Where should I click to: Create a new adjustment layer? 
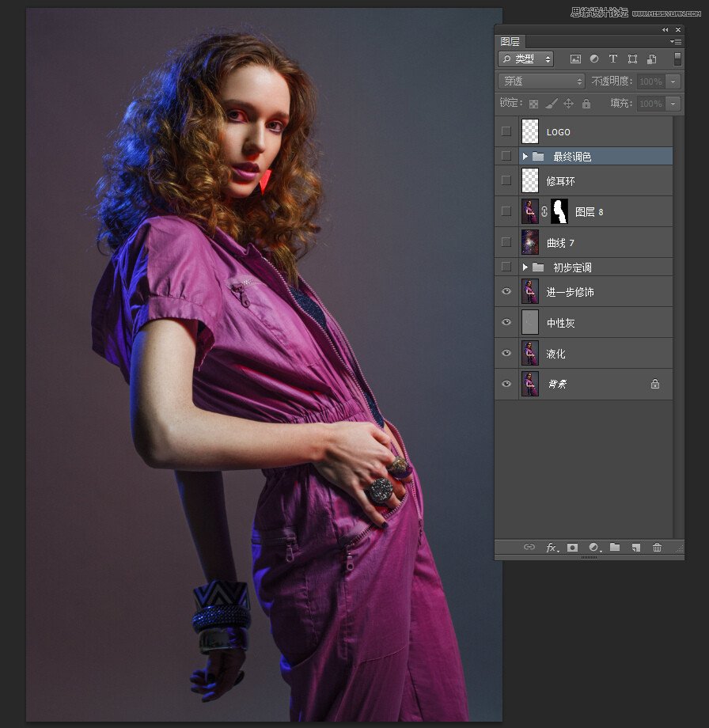pos(593,548)
